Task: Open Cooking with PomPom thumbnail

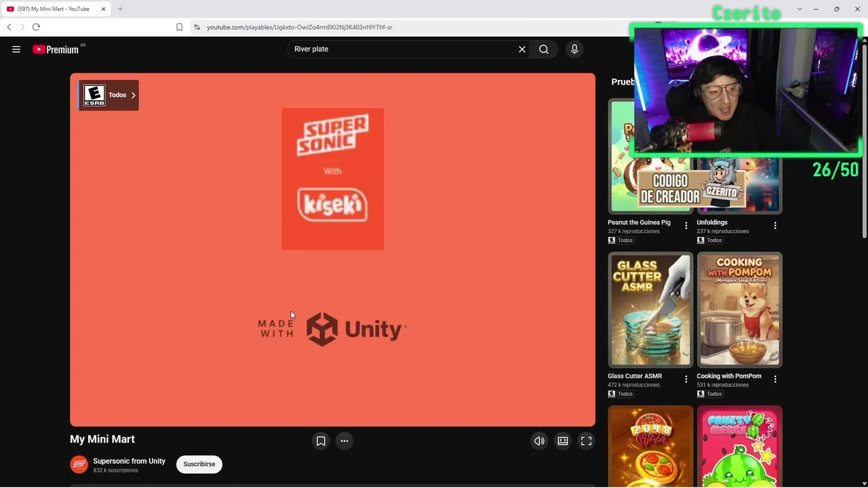Action: [x=739, y=310]
